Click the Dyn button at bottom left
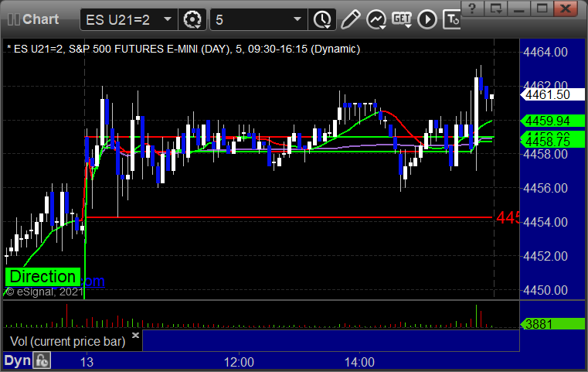This screenshot has height=372, width=588. [17, 360]
